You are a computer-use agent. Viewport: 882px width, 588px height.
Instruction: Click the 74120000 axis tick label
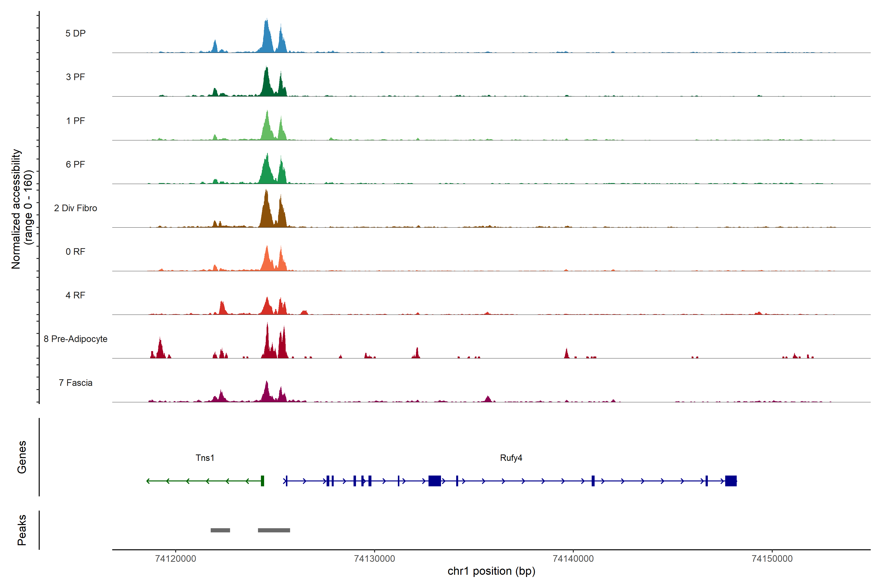tap(175, 559)
